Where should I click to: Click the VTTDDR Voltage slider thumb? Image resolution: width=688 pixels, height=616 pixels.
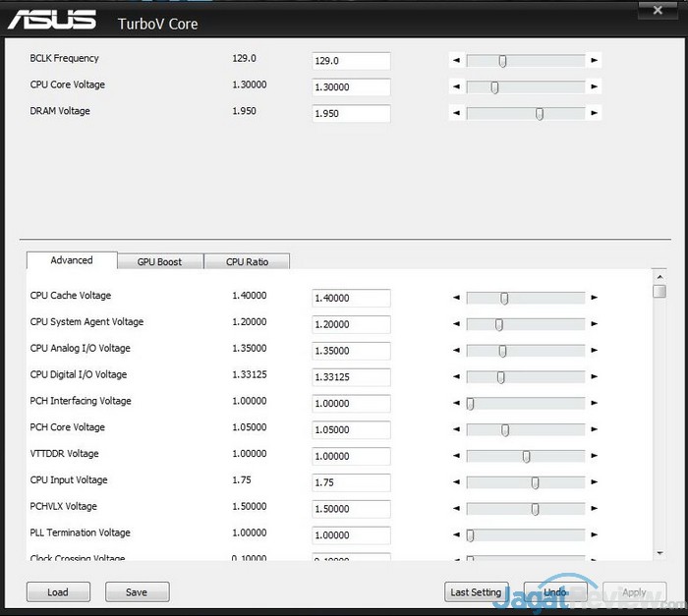tap(526, 457)
